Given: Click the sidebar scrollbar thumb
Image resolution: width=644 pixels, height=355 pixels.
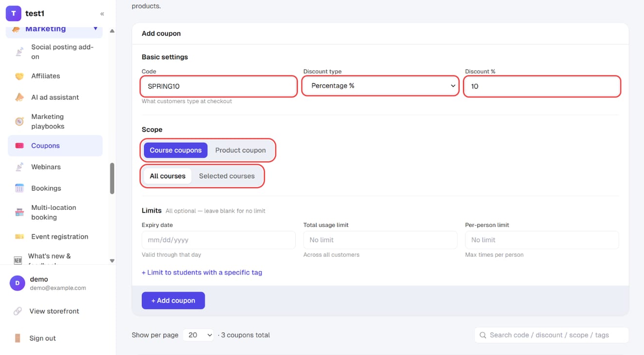Looking at the screenshot, I should click(112, 178).
